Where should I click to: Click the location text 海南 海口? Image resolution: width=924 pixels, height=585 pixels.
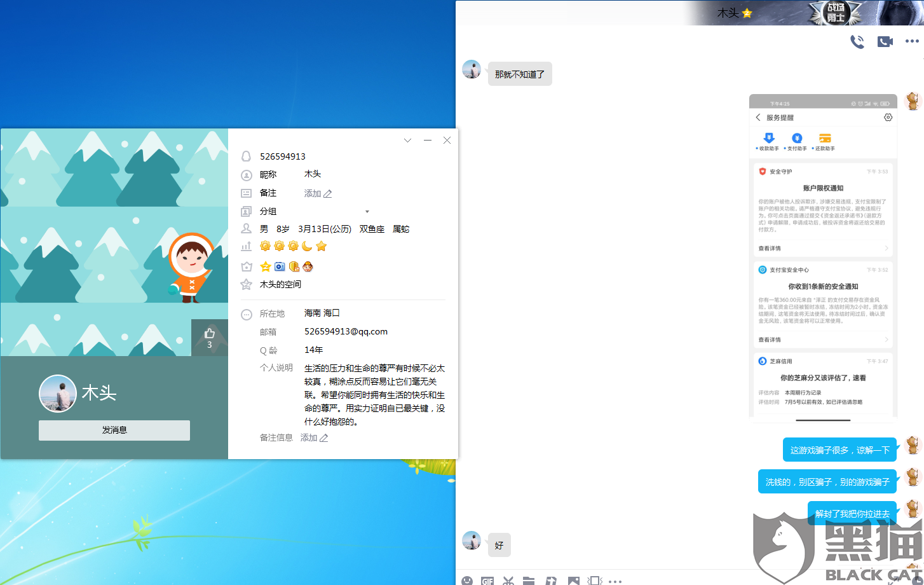[x=322, y=313]
